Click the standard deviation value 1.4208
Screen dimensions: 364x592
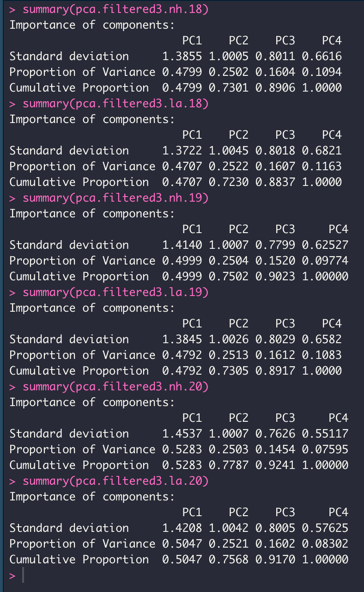pos(182,528)
